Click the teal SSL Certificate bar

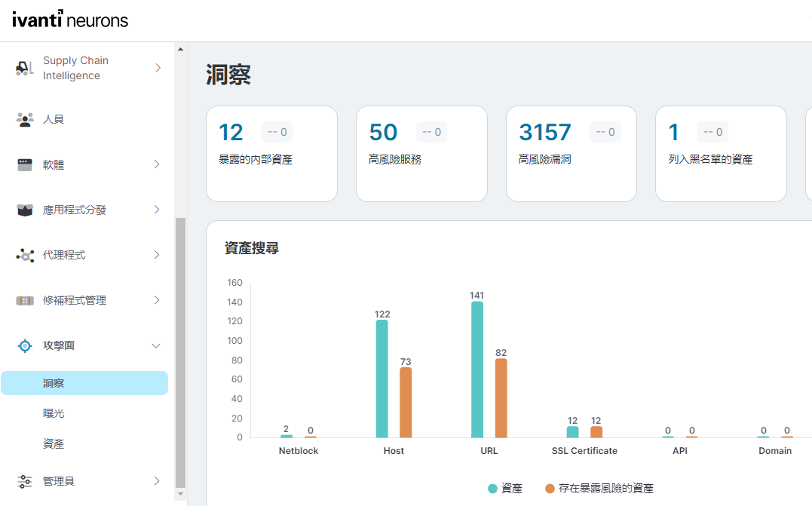pyautogui.click(x=572, y=432)
